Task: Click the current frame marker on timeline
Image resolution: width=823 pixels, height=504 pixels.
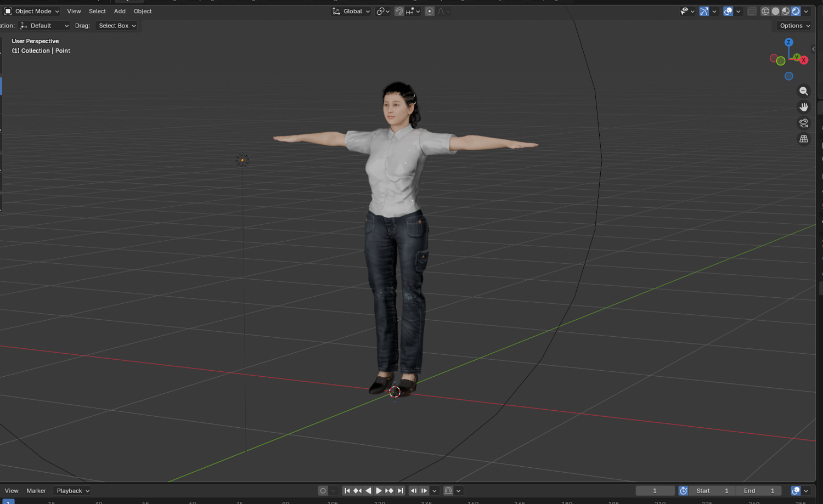Action: [8, 501]
